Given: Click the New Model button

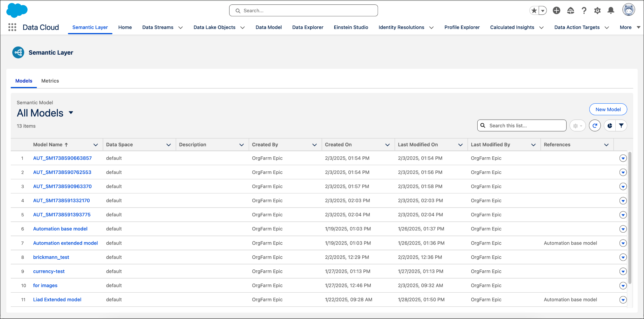Looking at the screenshot, I should pos(608,109).
